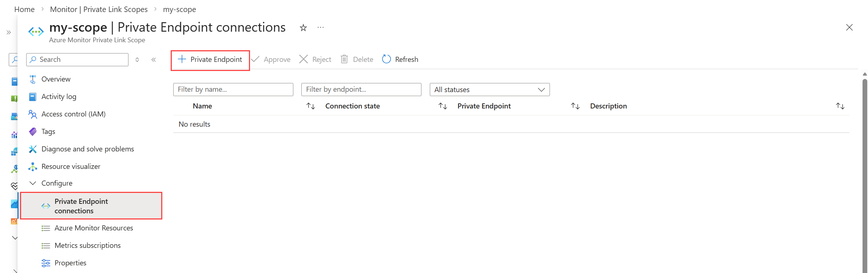The width and height of the screenshot is (868, 273).
Task: Click the Private Link Scope resource icon
Action: click(x=36, y=32)
